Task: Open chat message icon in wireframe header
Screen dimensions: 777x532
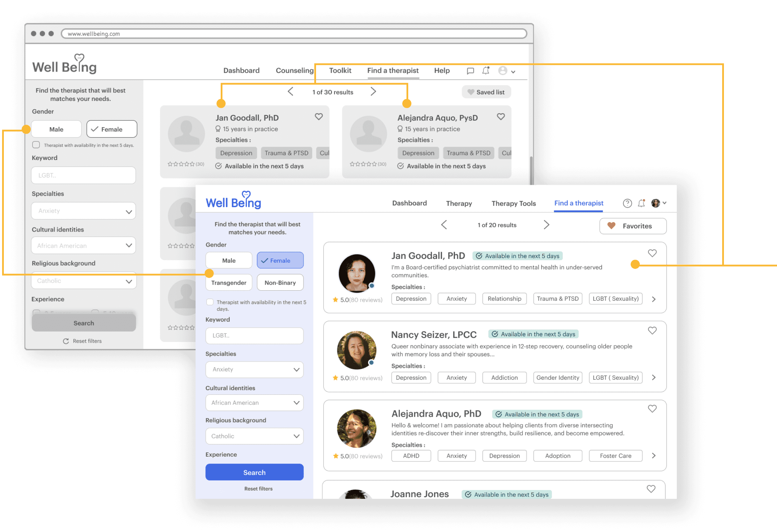Action: coord(470,71)
